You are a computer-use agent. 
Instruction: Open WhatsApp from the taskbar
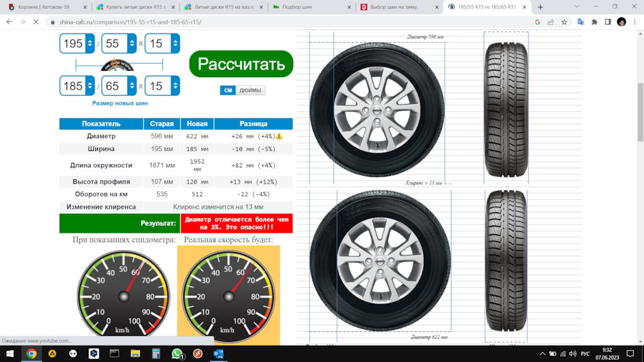click(x=177, y=353)
